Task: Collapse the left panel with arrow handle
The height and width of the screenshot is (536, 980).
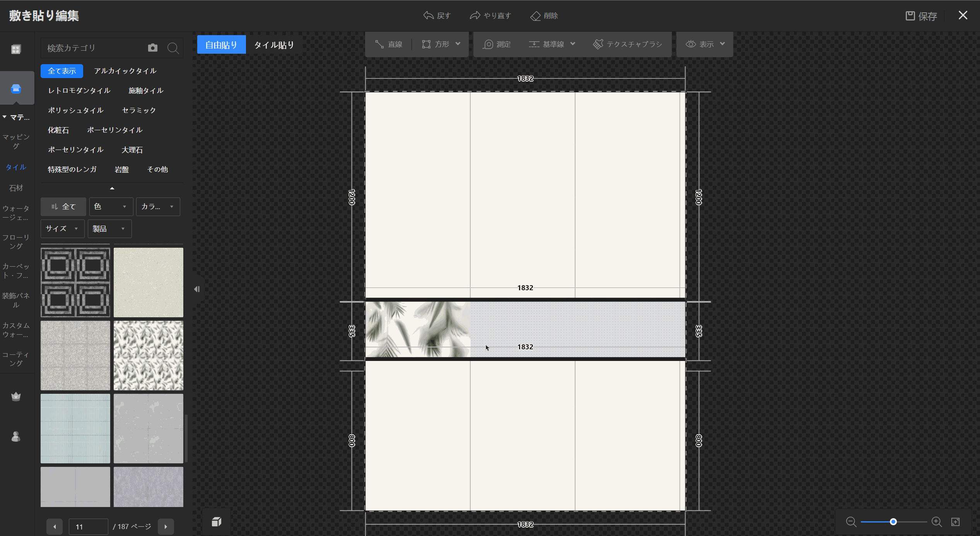Action: (x=197, y=289)
